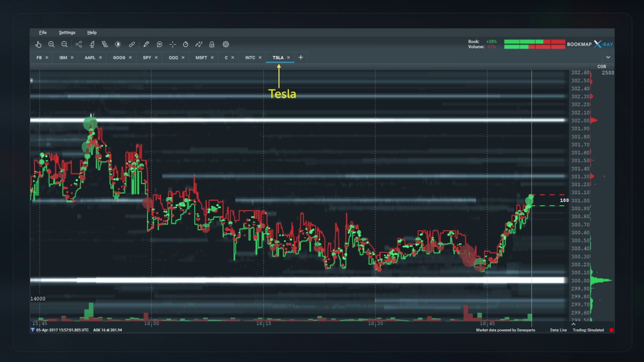Image resolution: width=644 pixels, height=362 pixels.
Task: Click the share icon in toolbar
Action: tap(78, 44)
